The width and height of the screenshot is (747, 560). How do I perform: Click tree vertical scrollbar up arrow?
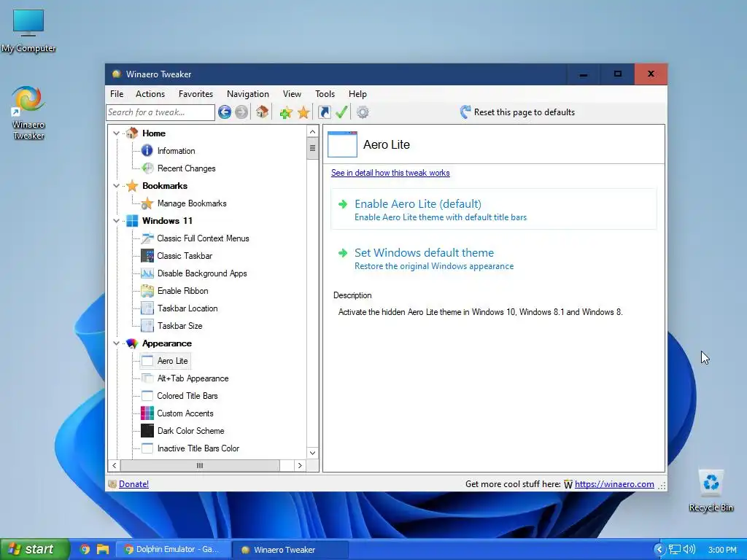click(x=312, y=132)
